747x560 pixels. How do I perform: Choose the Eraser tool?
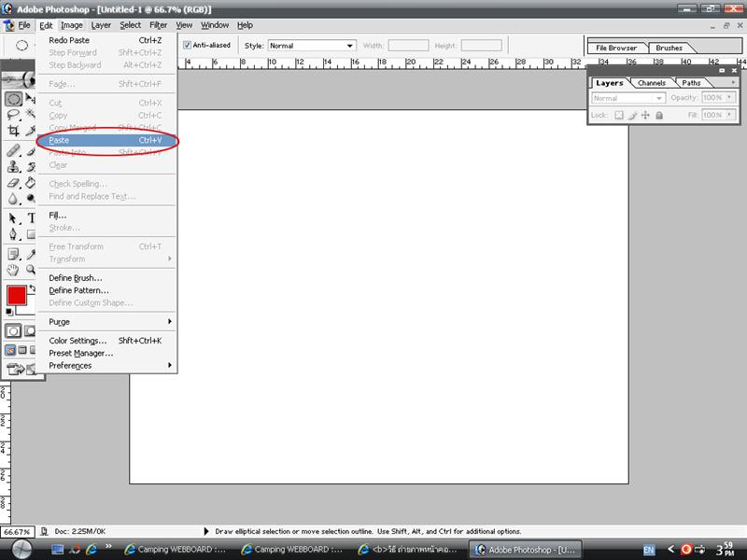coord(14,183)
